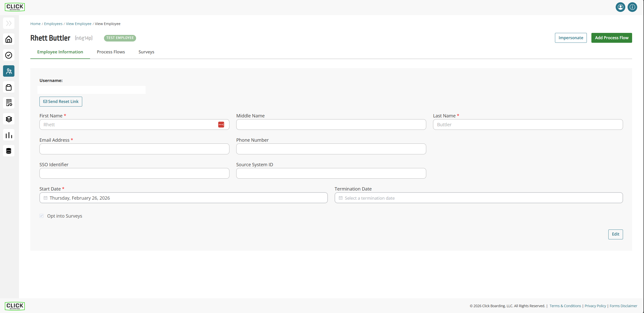Select the Employees people icon in sidebar
Image resolution: width=644 pixels, height=313 pixels.
(x=9, y=71)
